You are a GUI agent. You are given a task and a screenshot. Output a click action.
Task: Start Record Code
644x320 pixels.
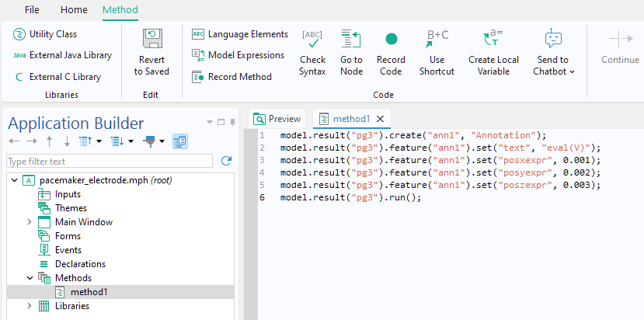click(391, 52)
